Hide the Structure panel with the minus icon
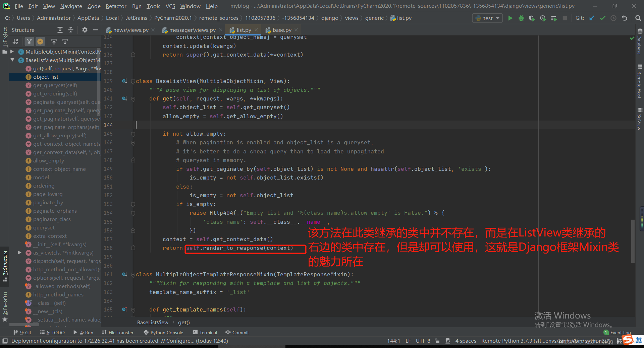 (x=96, y=30)
